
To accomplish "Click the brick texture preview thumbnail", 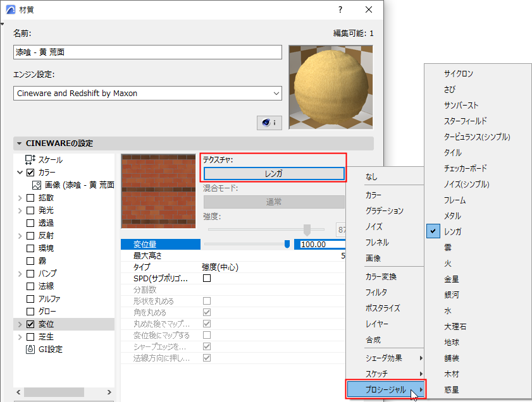I will [158, 191].
